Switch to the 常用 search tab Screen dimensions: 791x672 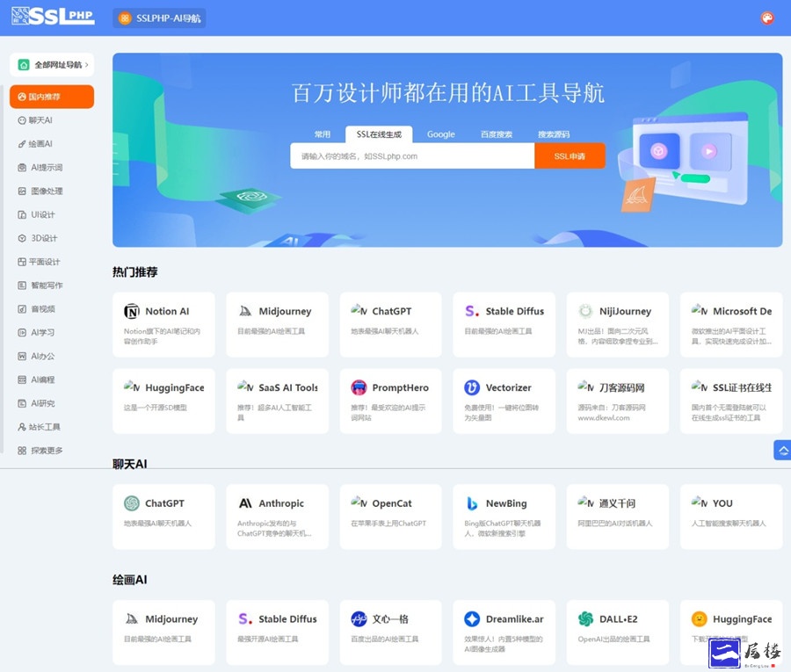click(x=323, y=134)
